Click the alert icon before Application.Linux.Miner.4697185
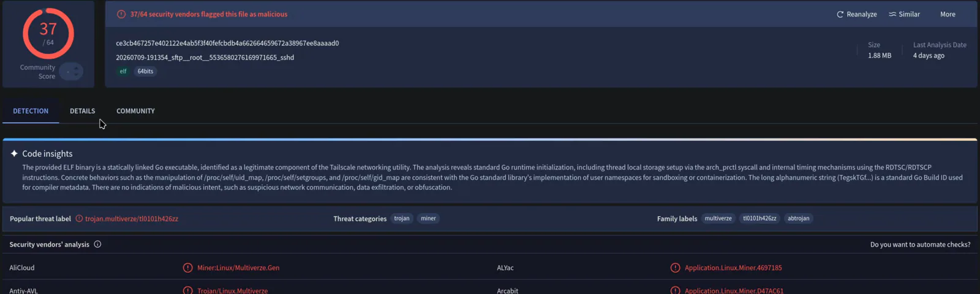 (x=675, y=268)
